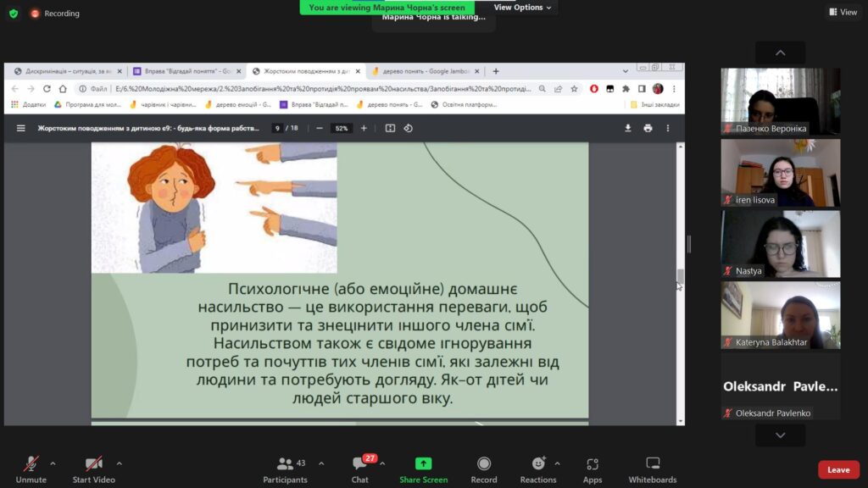Select Kateryna Balakhtar's video thumbnail
This screenshot has height=488, width=868.
coord(781,315)
